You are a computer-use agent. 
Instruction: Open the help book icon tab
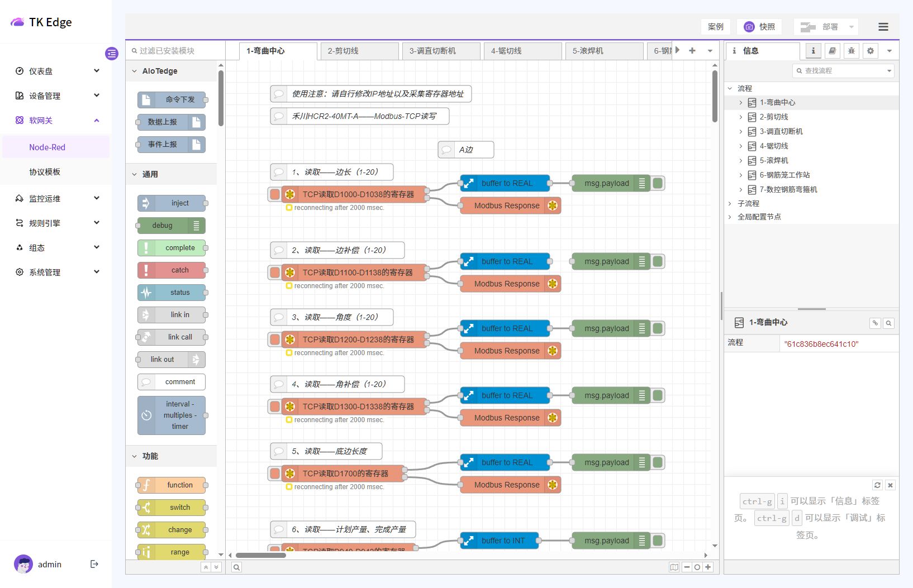click(832, 51)
